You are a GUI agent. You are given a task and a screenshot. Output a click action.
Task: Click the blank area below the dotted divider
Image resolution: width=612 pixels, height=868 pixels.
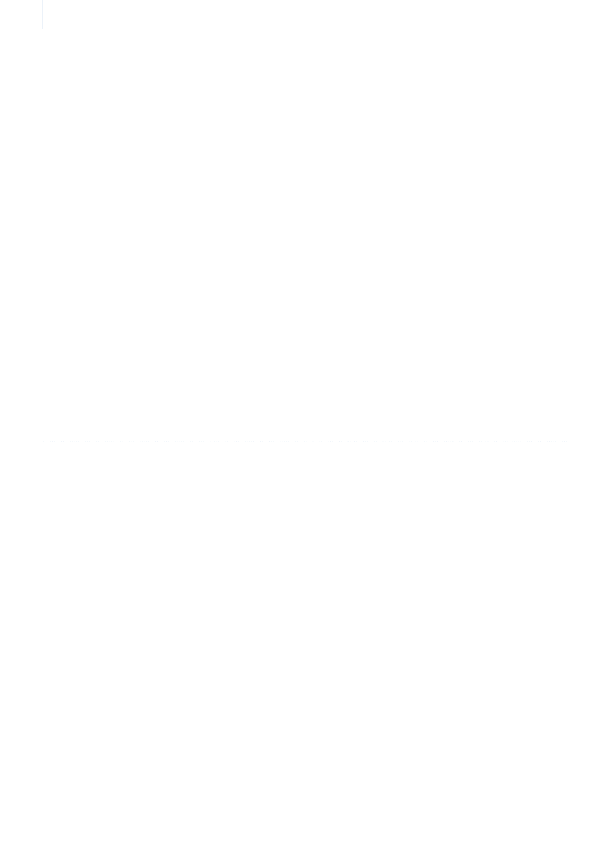tap(306, 656)
